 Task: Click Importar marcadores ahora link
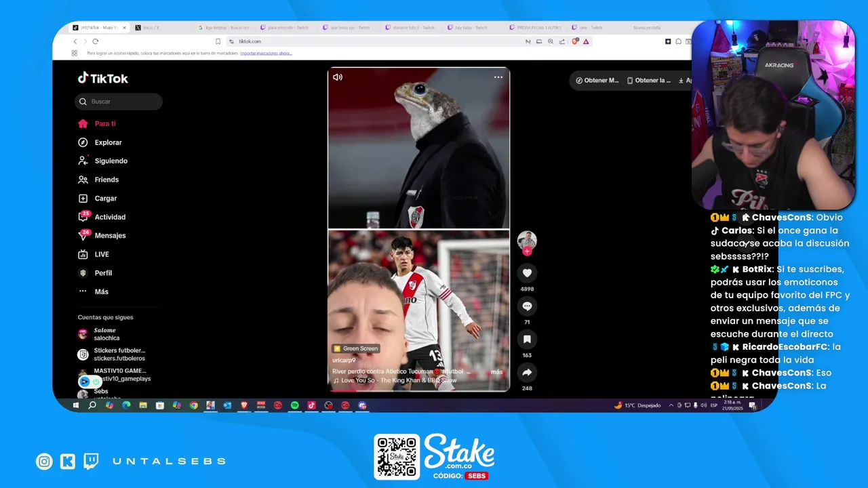pos(266,53)
